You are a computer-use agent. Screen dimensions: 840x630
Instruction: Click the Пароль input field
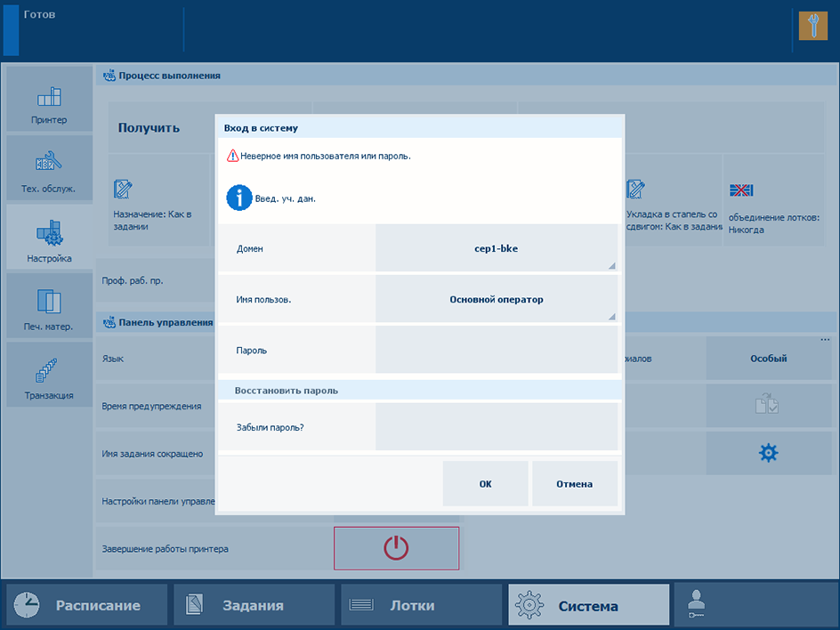tap(497, 350)
